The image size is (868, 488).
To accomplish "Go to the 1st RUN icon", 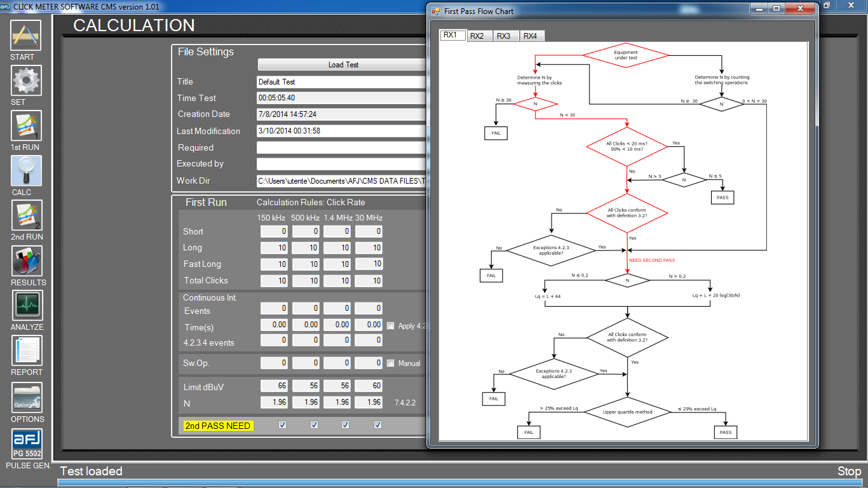I will [x=26, y=126].
